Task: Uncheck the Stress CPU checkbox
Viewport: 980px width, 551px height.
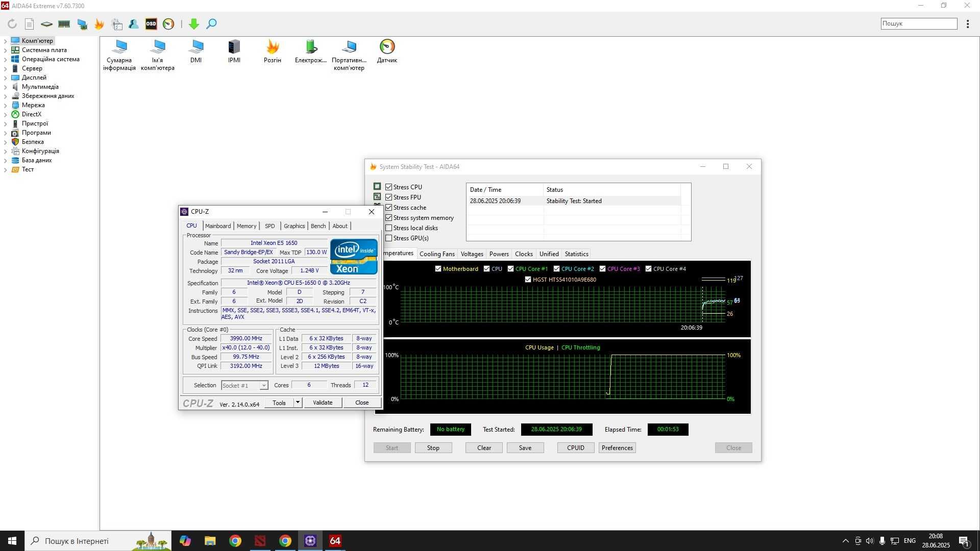Action: pos(389,187)
